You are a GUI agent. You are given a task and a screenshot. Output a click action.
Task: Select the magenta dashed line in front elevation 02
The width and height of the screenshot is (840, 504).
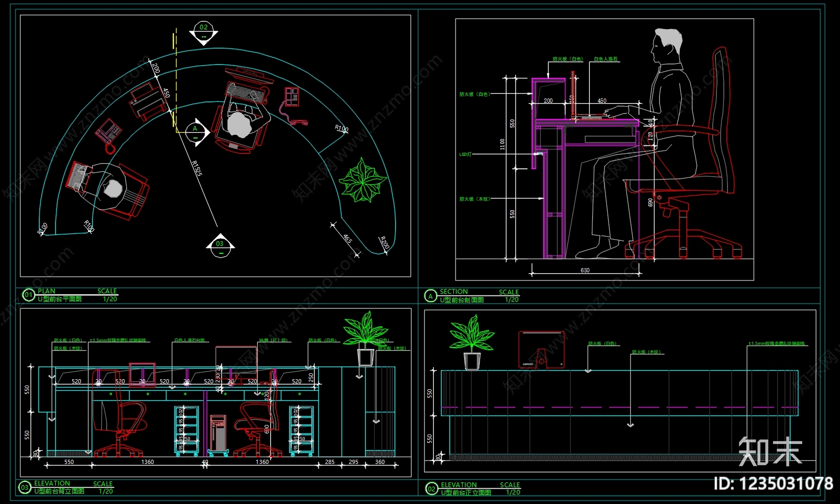coord(620,408)
